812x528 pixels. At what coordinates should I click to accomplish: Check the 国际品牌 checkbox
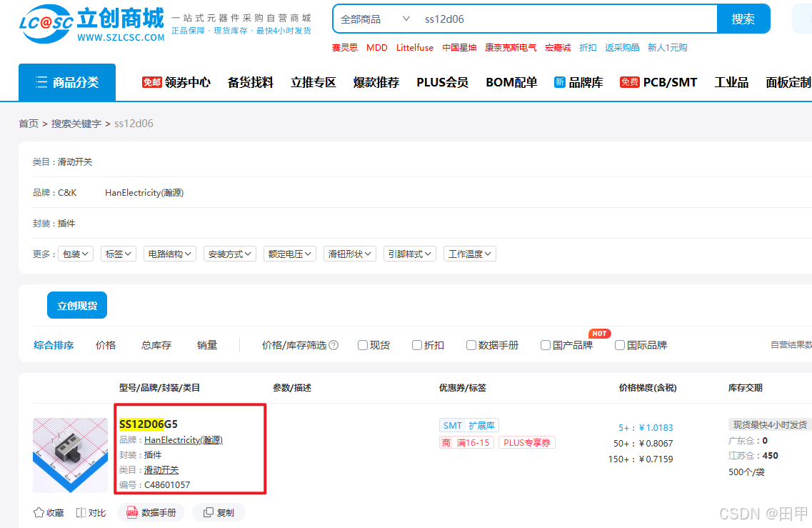pos(620,345)
